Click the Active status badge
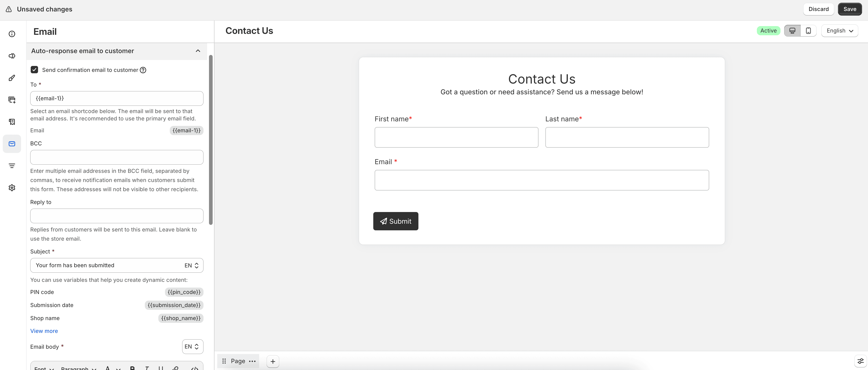Viewport: 868px width, 370px height. (x=768, y=31)
